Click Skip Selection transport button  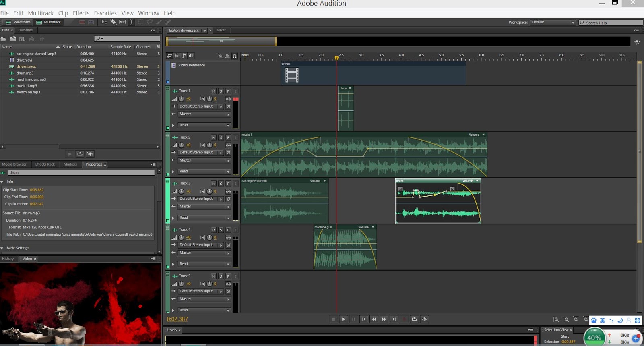(x=424, y=319)
